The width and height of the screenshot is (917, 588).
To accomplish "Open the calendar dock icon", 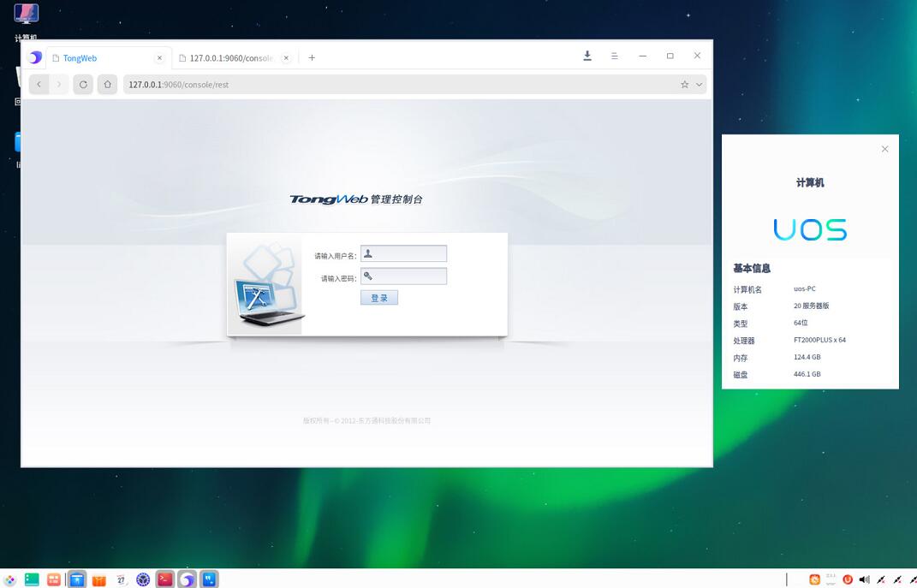I will point(121,579).
